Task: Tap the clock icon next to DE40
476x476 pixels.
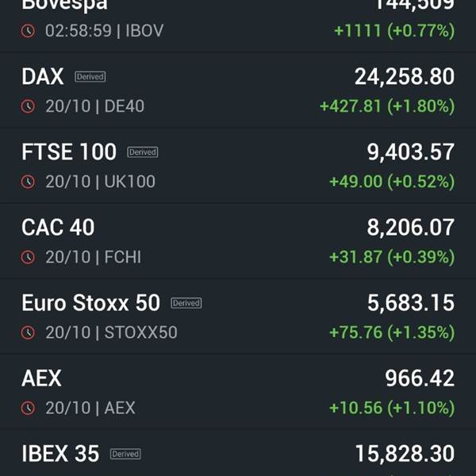Action: coord(28,106)
